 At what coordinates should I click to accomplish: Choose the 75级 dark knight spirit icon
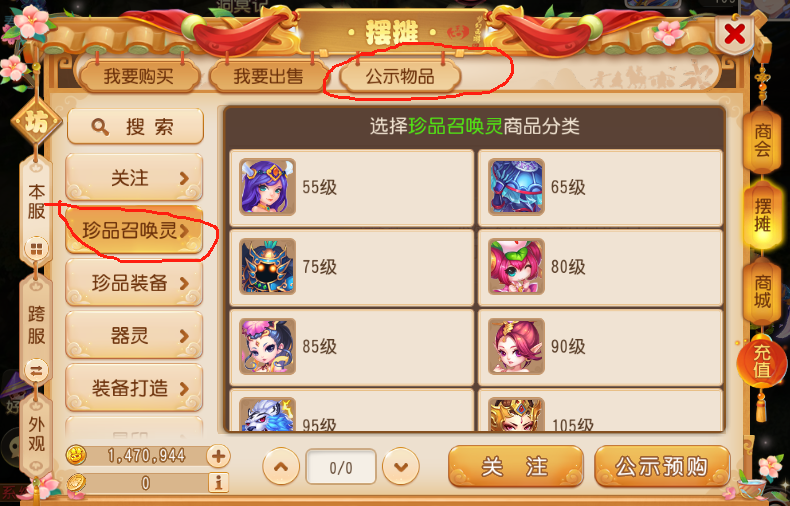pyautogui.click(x=267, y=267)
